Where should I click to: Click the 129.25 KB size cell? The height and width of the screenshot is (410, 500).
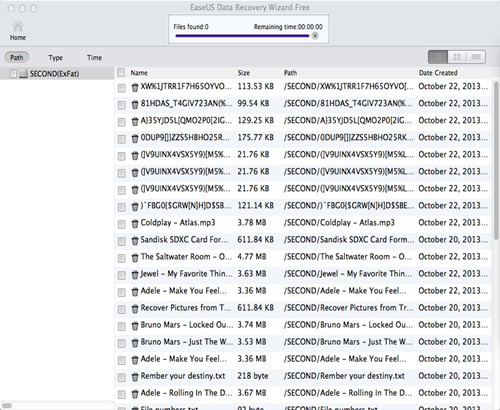point(256,120)
